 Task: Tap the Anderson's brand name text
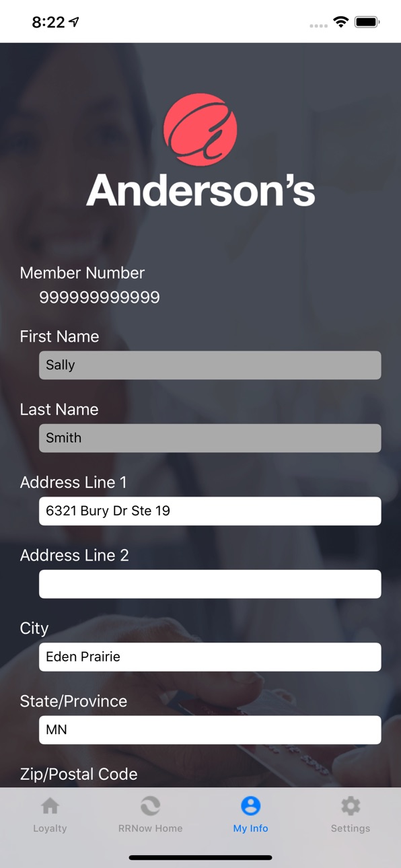(200, 190)
